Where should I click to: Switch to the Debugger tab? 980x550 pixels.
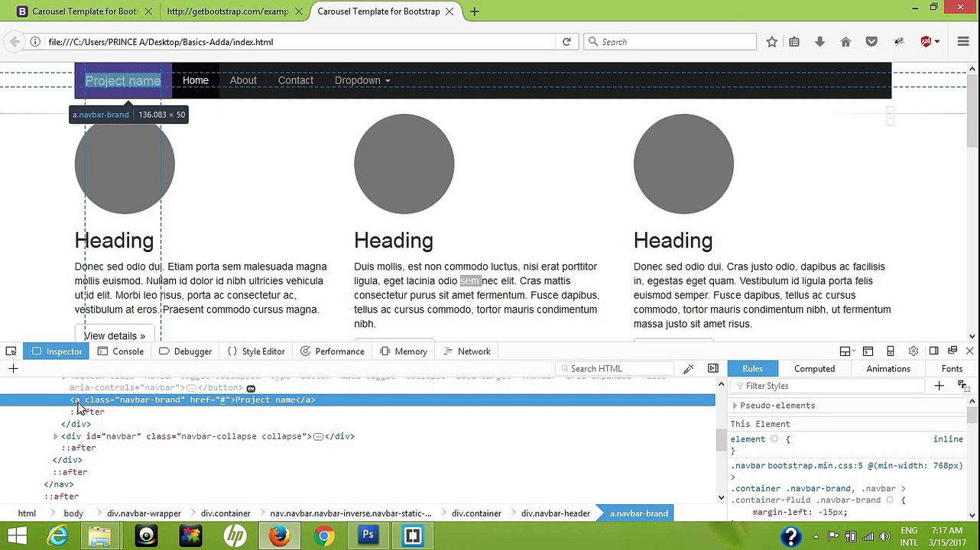[x=185, y=351]
